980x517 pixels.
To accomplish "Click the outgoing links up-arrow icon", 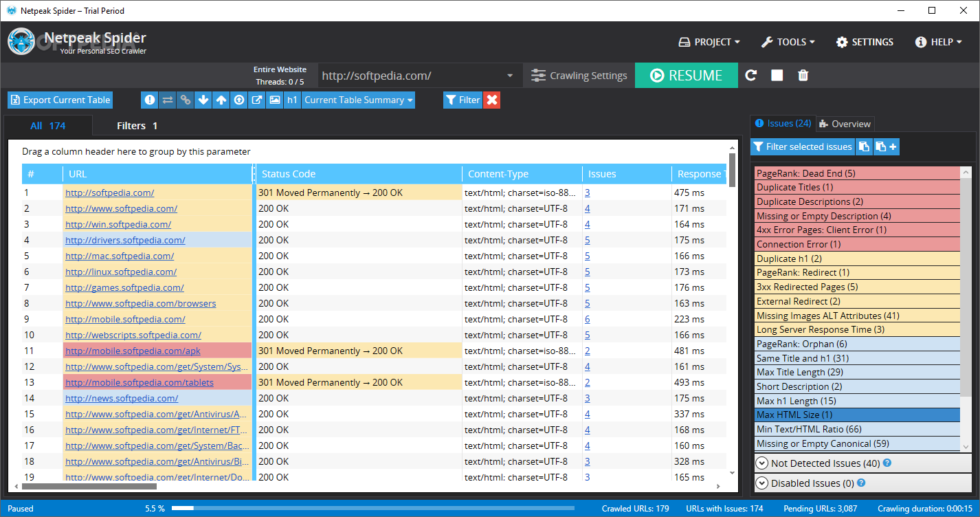I will [x=221, y=100].
